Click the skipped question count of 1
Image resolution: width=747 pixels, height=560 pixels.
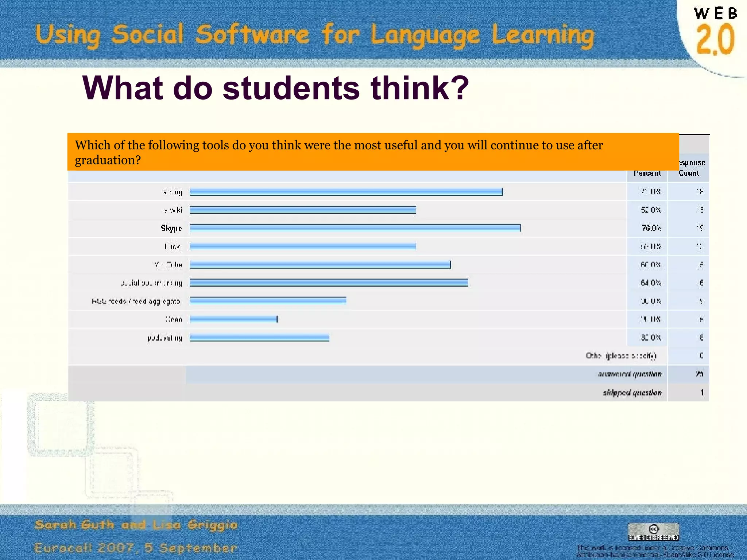[701, 393]
